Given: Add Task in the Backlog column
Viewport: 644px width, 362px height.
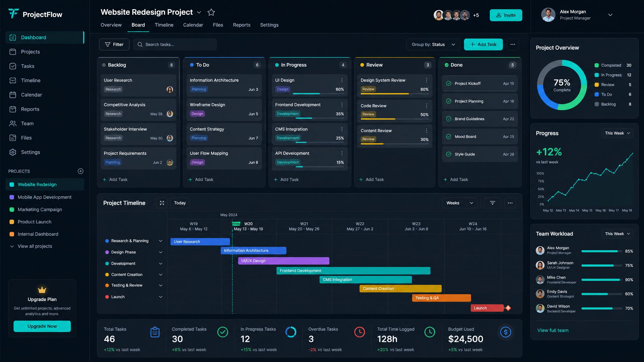Looking at the screenshot, I should tap(115, 179).
